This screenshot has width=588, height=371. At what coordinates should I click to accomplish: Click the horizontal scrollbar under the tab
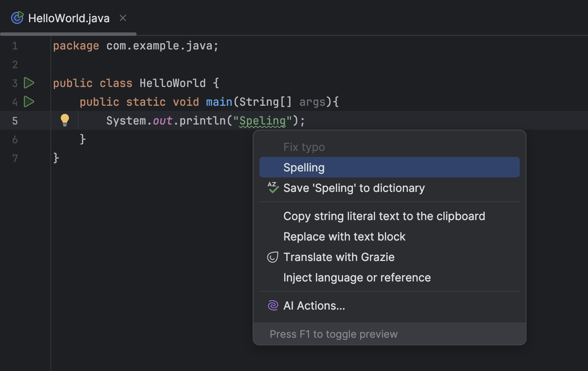[68, 34]
